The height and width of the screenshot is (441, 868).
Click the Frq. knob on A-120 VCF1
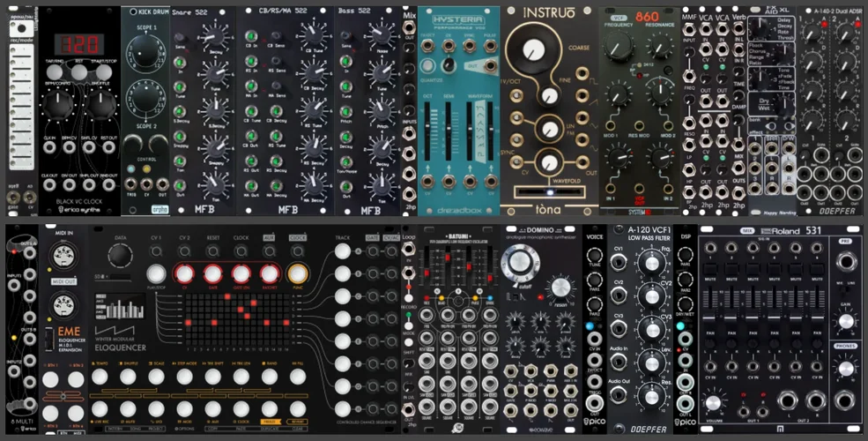point(650,263)
